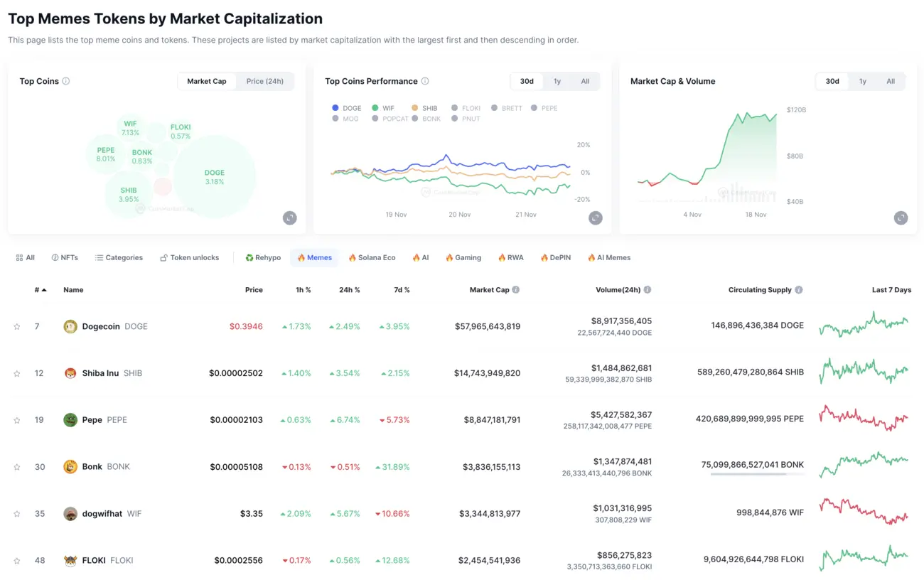Select the Memes category tab
The width and height of the screenshot is (924, 580).
(x=314, y=258)
